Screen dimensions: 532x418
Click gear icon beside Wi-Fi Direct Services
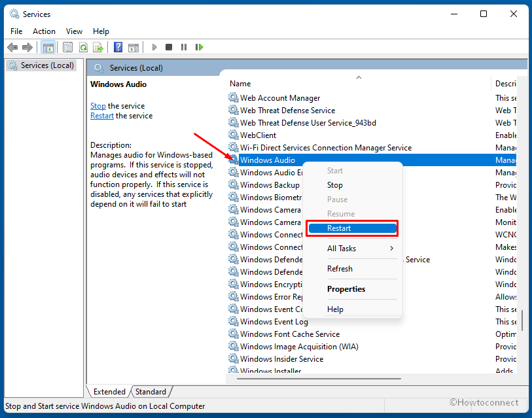pyautogui.click(x=233, y=147)
